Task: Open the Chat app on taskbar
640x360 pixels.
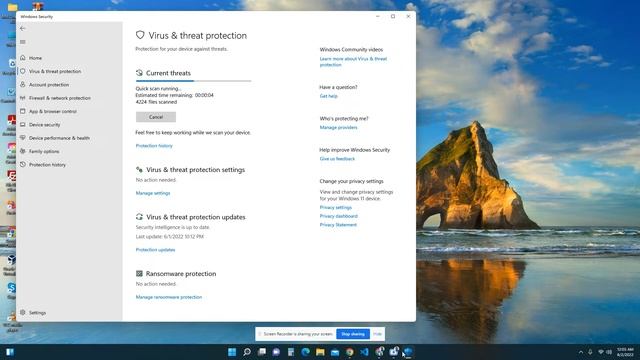Action: pos(276,352)
